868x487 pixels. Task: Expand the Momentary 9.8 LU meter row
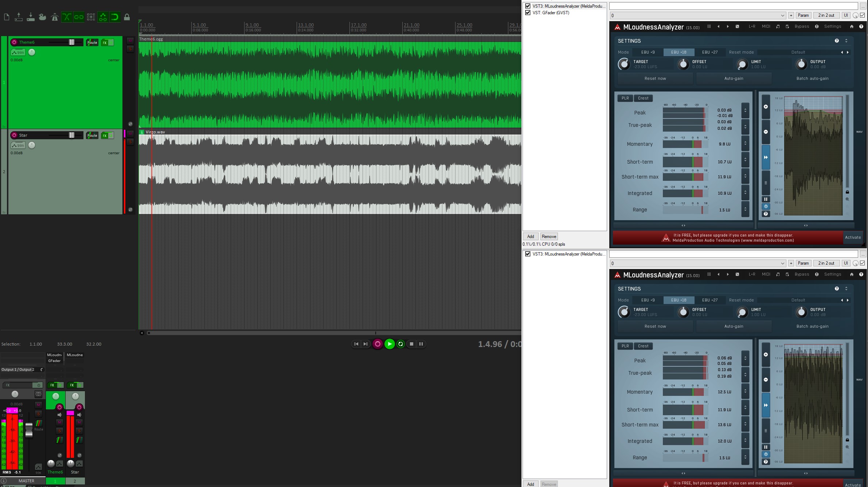(745, 143)
